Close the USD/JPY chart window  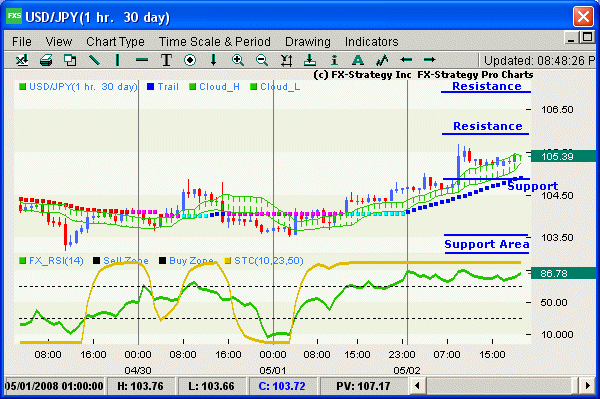(583, 16)
